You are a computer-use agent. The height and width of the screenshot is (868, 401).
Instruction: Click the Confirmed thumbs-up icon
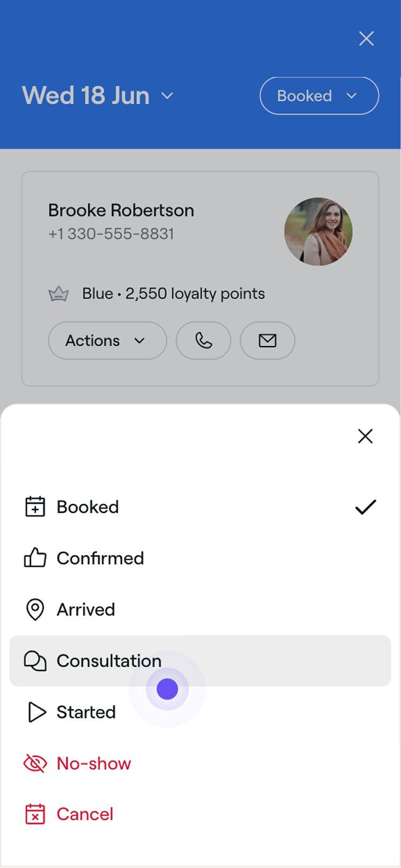coord(35,558)
